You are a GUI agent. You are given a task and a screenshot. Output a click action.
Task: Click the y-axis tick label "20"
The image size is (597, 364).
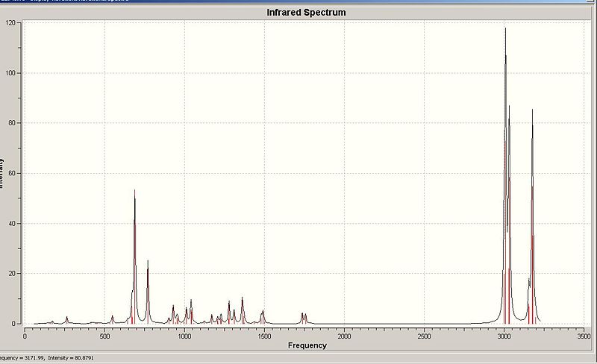tap(12, 274)
